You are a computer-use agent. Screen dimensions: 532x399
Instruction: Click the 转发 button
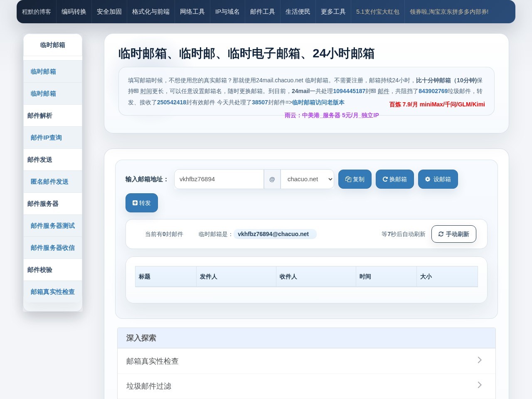coord(142,203)
